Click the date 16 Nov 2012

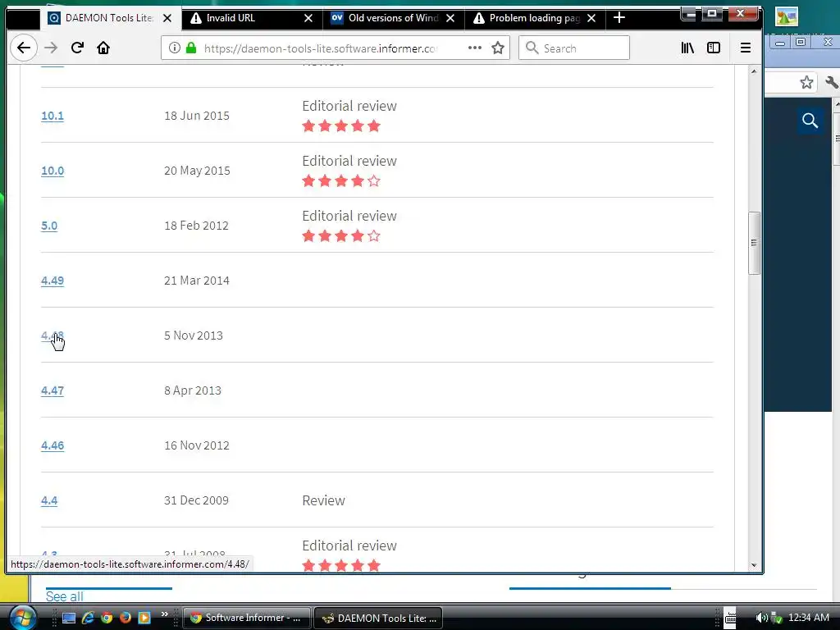(x=197, y=445)
